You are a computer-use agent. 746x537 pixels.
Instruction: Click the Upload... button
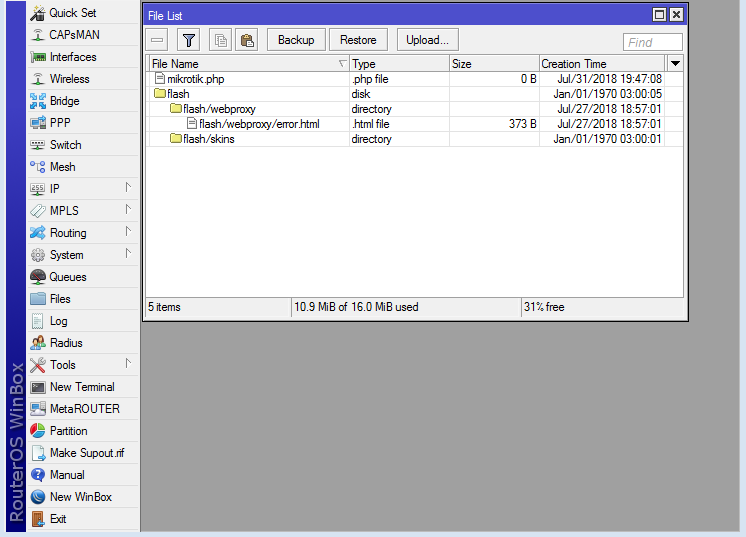(428, 40)
